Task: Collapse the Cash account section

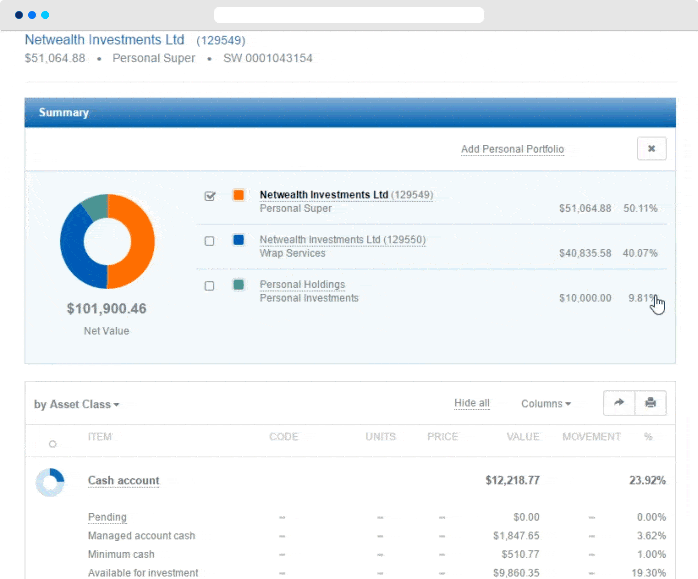Action: (123, 481)
